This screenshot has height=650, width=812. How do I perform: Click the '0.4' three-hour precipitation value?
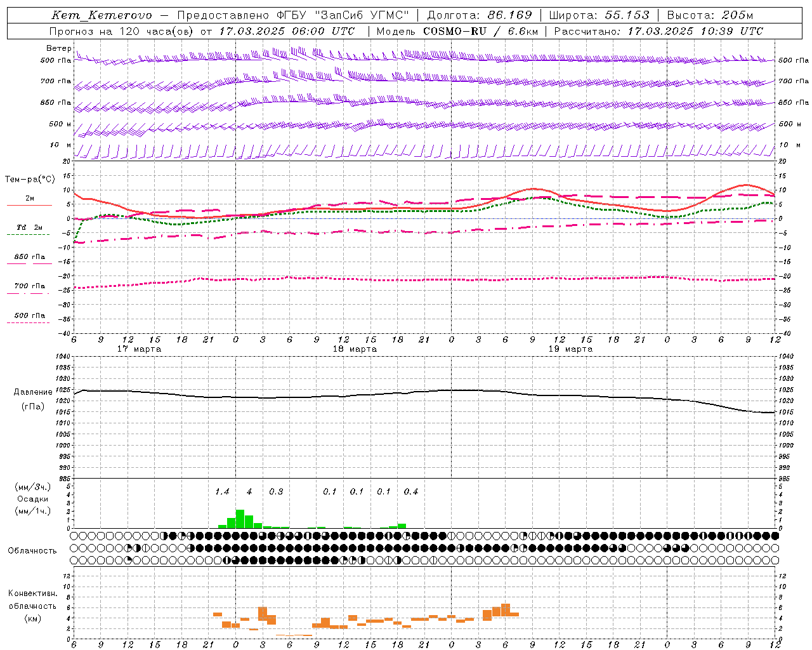click(x=411, y=492)
